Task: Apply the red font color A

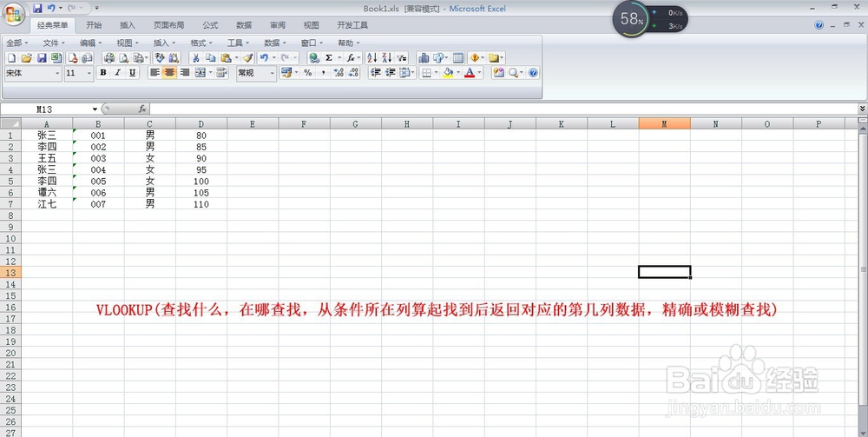Action: coord(470,73)
